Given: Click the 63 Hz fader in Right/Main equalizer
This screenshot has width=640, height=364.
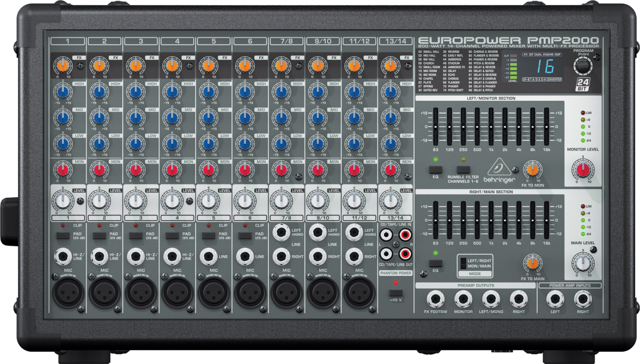Looking at the screenshot, I should point(436,220).
